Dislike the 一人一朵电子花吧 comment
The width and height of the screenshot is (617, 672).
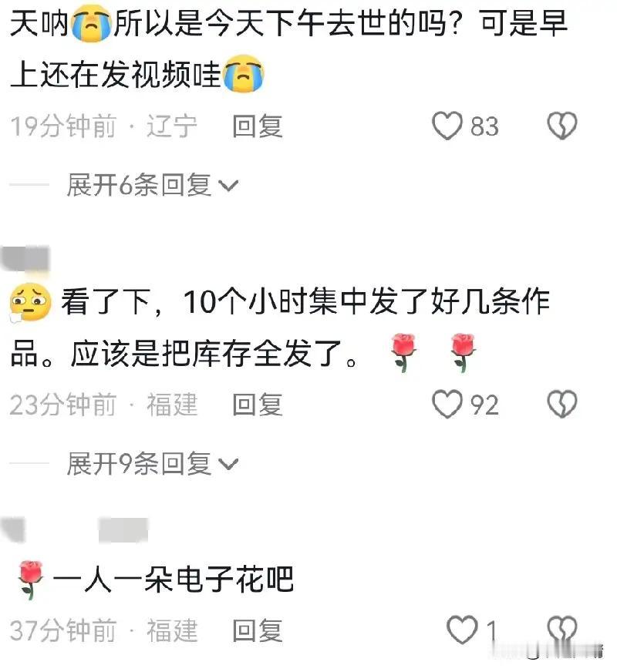click(562, 630)
